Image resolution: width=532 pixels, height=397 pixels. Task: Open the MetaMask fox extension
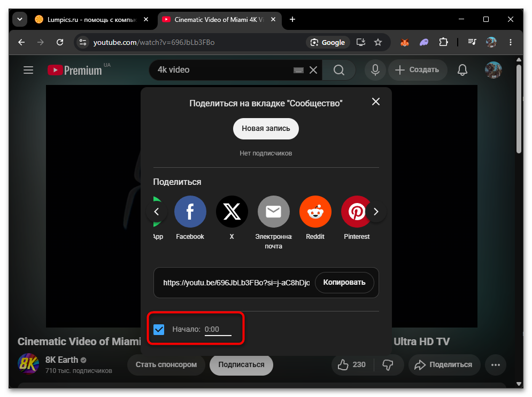404,42
